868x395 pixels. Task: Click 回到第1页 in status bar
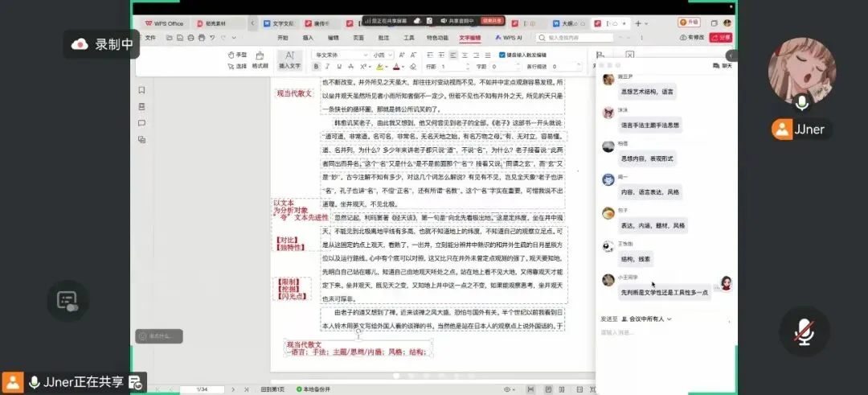pyautogui.click(x=272, y=389)
